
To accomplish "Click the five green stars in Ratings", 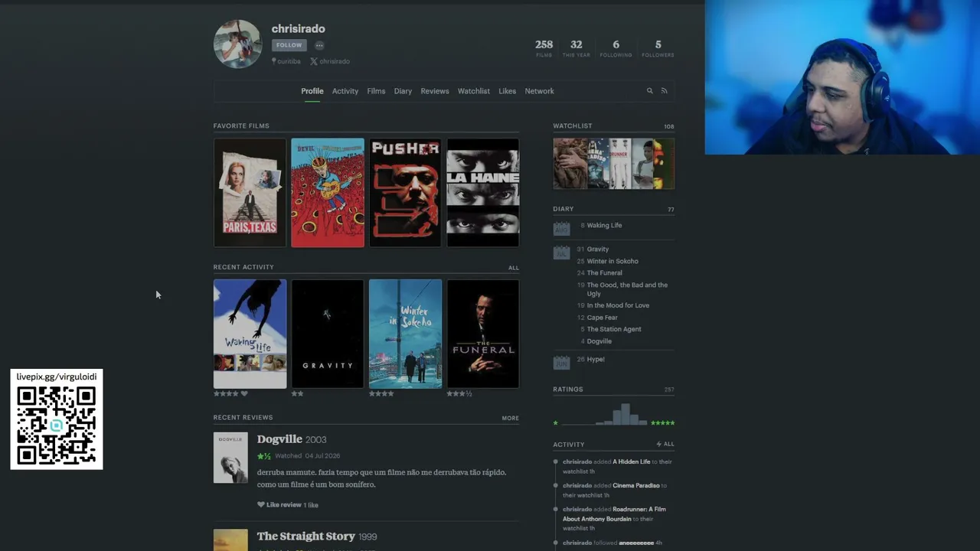I will 662,422.
